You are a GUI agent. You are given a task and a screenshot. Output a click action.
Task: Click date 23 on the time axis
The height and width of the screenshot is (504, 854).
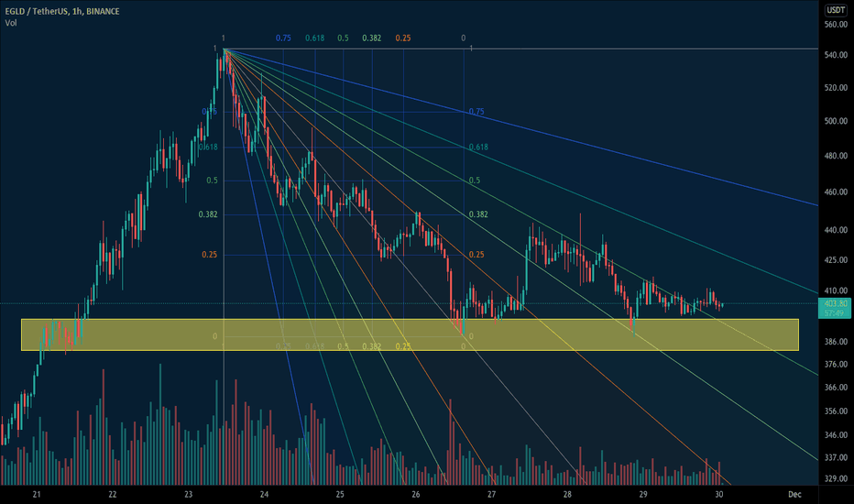189,495
